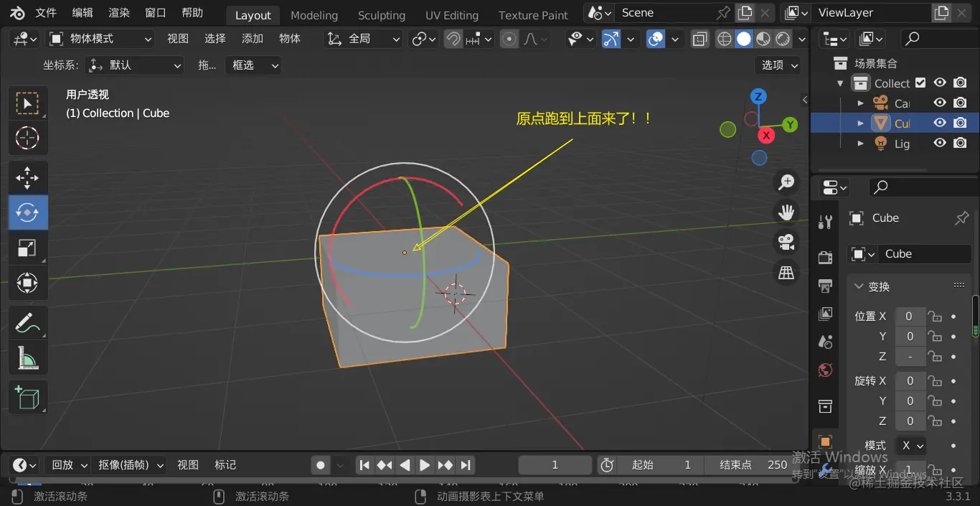The width and height of the screenshot is (980, 506).
Task: Select the Move tool in toolbar
Action: click(x=27, y=177)
